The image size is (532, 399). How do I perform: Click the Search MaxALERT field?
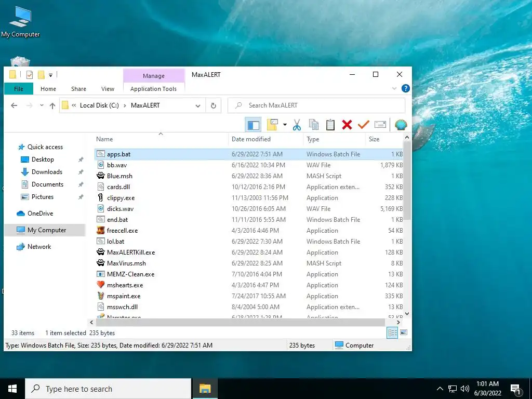[316, 105]
